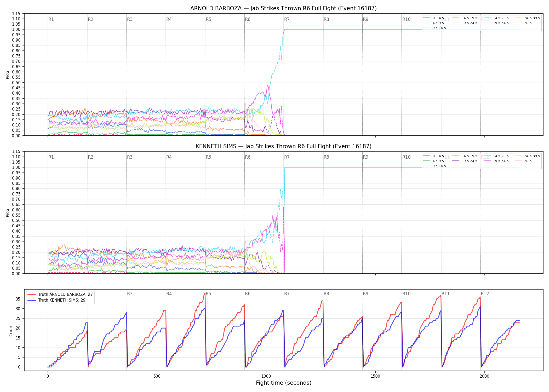The image size is (549, 392).
Task: Click the R8 round marker in the Sims chart
Action: coord(326,157)
